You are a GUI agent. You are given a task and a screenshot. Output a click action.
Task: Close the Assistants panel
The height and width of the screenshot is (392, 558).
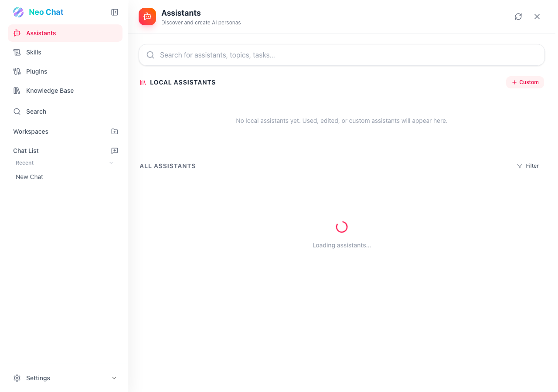coord(537,17)
